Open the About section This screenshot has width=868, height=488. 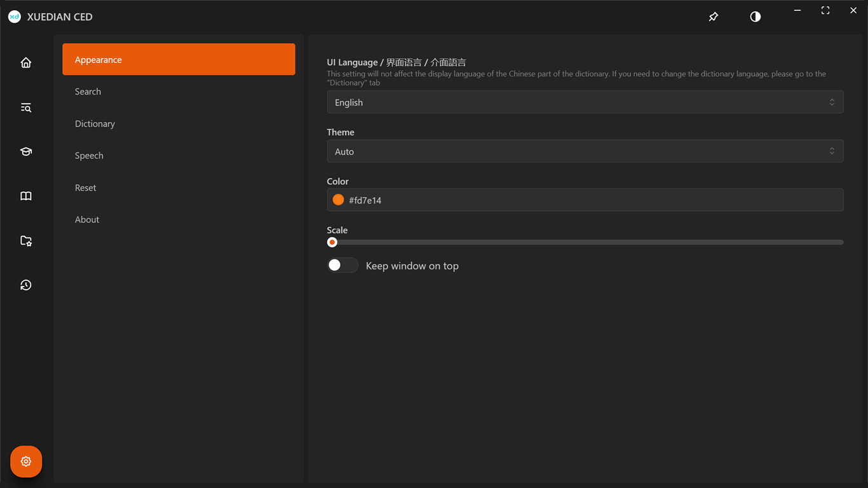87,219
